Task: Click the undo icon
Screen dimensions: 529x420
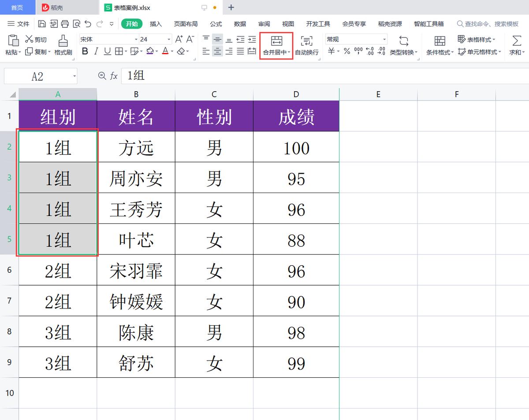Action: (x=88, y=24)
